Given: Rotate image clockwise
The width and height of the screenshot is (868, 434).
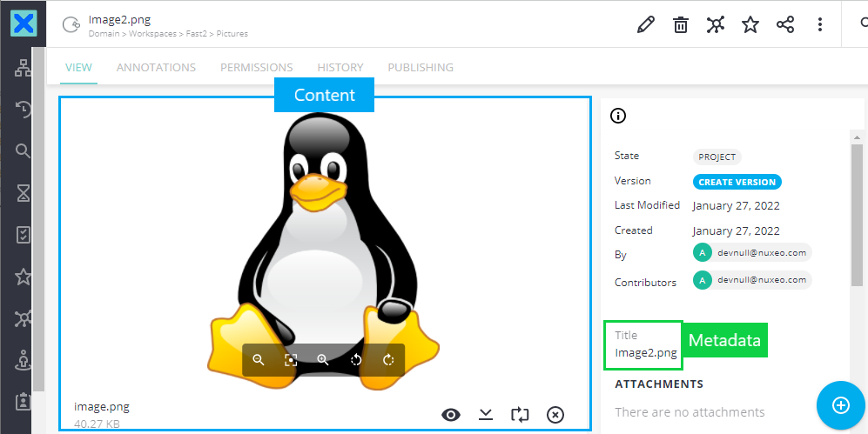Looking at the screenshot, I should 388,360.
